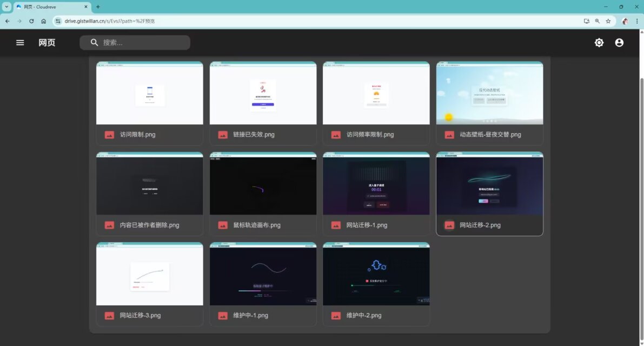This screenshot has width=644, height=346.
Task: Click the browser reload button
Action: [x=31, y=21]
